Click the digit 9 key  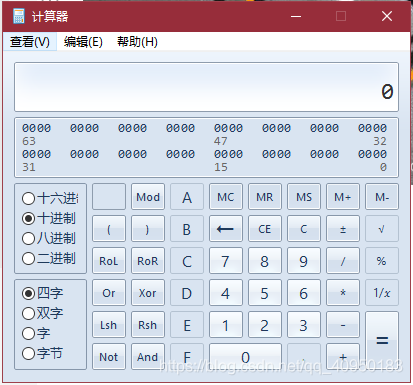304,261
